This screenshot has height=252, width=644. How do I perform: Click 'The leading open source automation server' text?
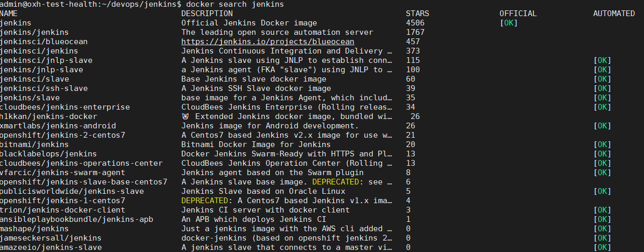(277, 32)
